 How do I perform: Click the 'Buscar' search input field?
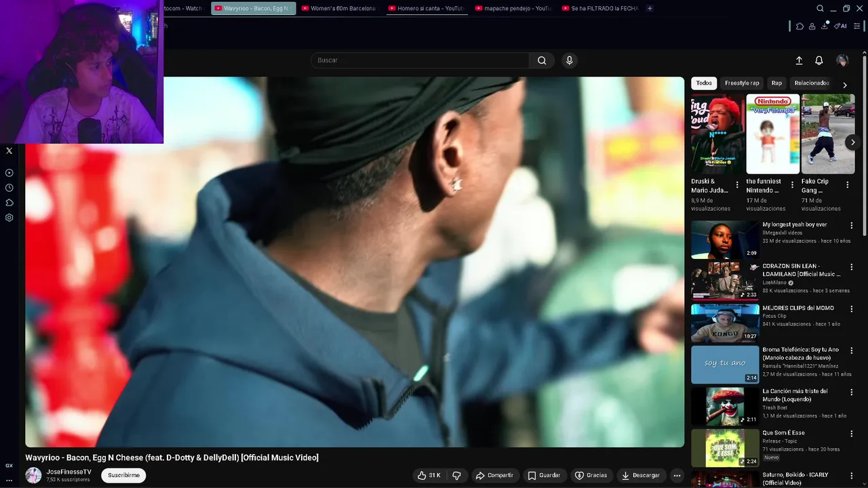click(x=420, y=60)
